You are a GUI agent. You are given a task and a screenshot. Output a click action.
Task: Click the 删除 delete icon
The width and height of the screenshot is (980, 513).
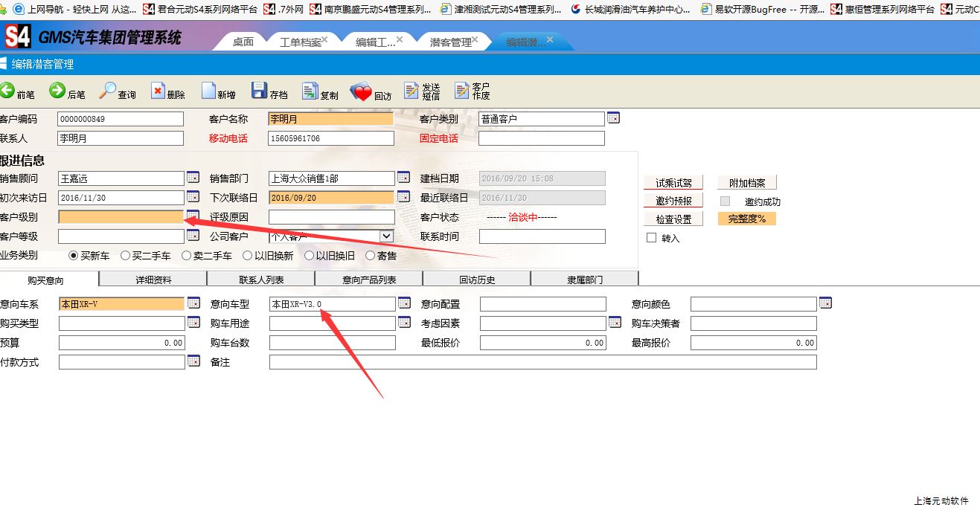point(158,91)
